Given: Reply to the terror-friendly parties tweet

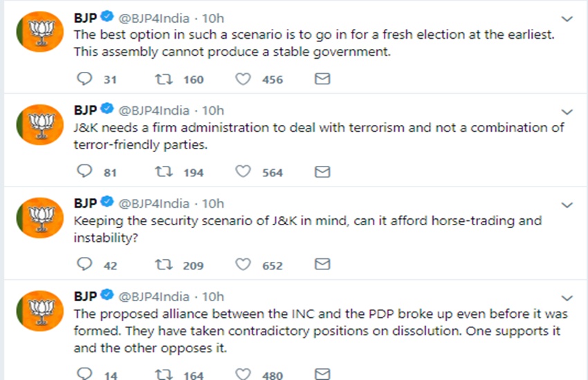Looking at the screenshot, I should tap(84, 172).
